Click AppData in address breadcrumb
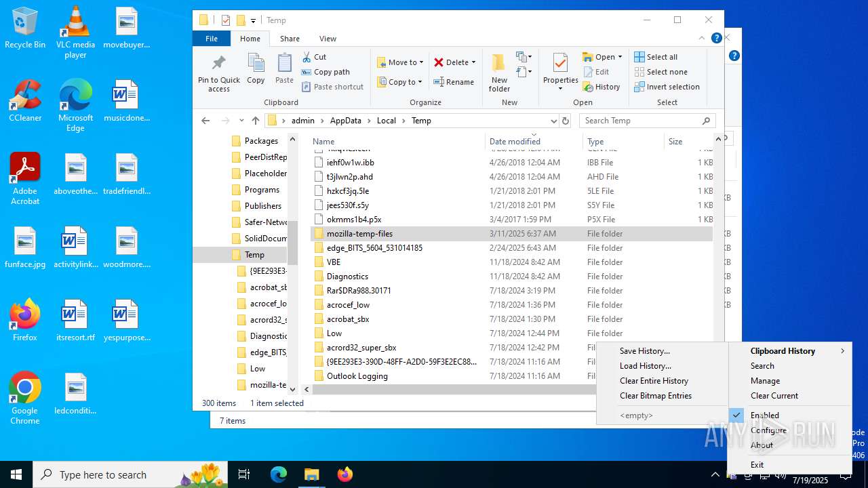This screenshot has height=488, width=868. [x=345, y=121]
